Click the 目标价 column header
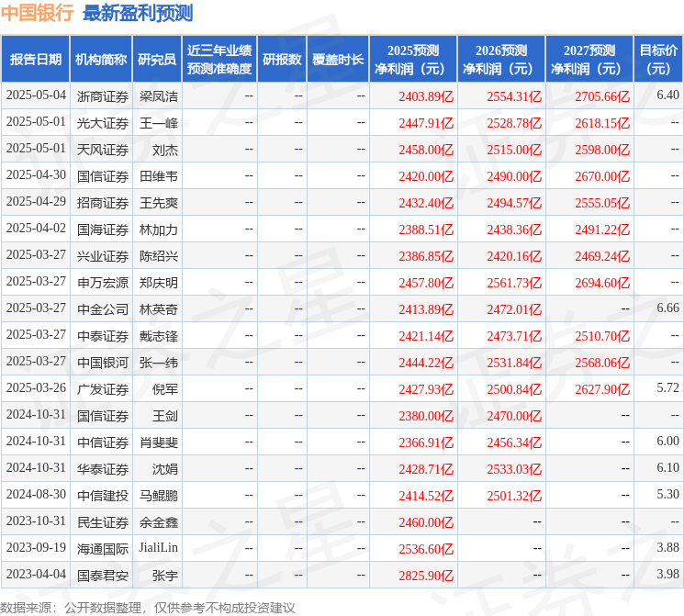The width and height of the screenshot is (684, 616). [657, 60]
